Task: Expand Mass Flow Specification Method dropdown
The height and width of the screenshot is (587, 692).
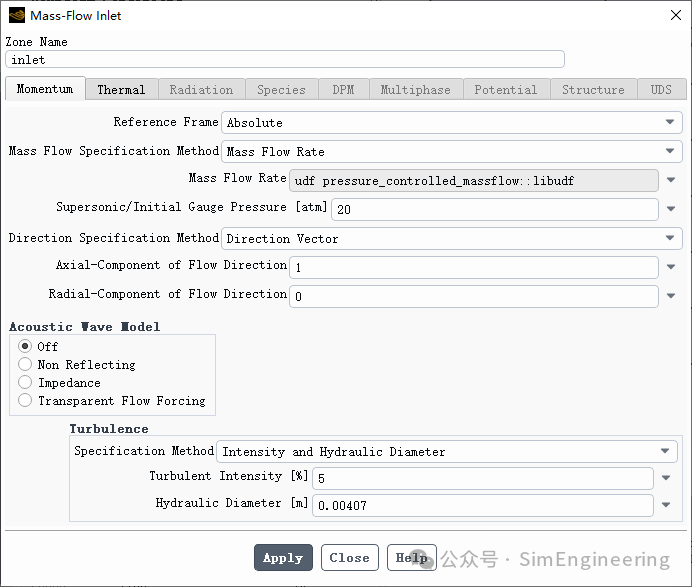Action: (452, 151)
